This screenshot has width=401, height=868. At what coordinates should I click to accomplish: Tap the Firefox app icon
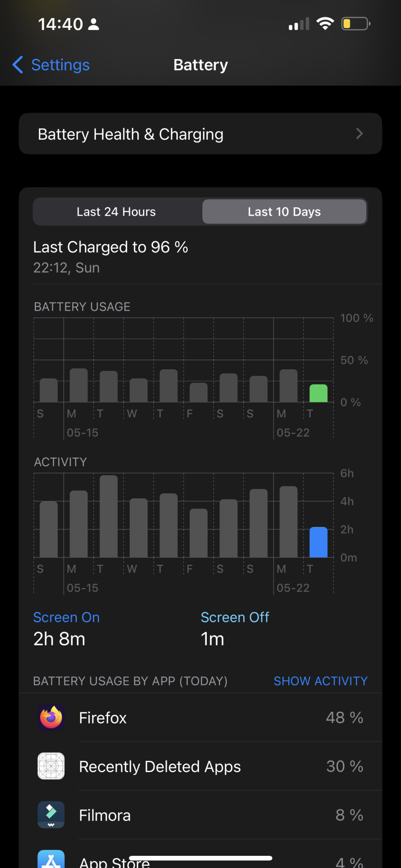(x=51, y=717)
